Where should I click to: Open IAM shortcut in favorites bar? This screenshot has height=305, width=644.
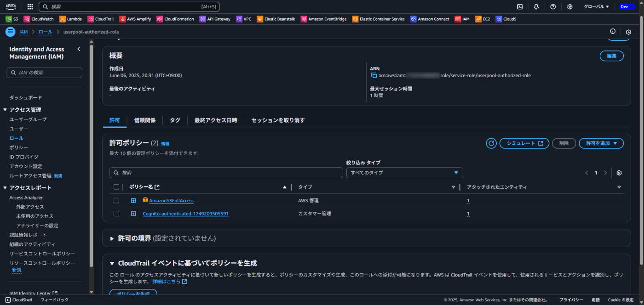point(462,19)
